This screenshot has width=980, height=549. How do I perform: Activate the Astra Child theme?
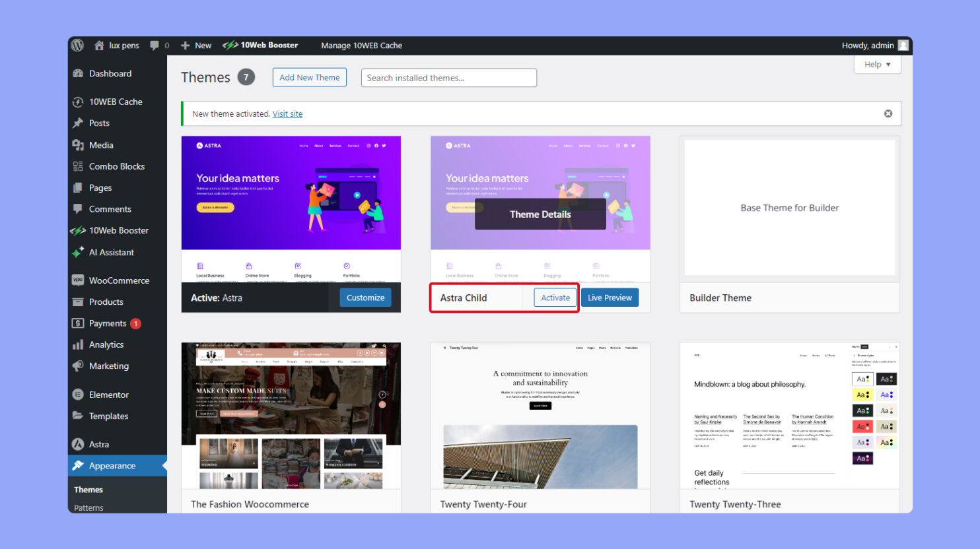(x=554, y=297)
